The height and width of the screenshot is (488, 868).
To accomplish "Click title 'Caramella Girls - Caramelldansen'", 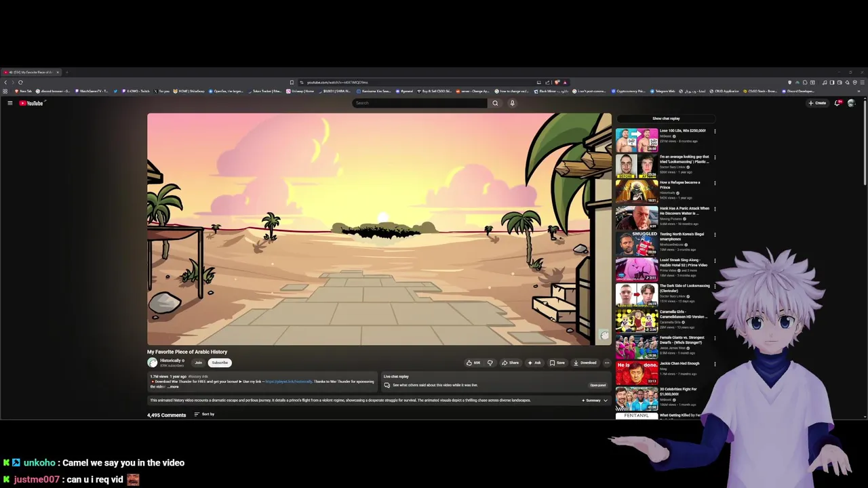I will pos(684,314).
